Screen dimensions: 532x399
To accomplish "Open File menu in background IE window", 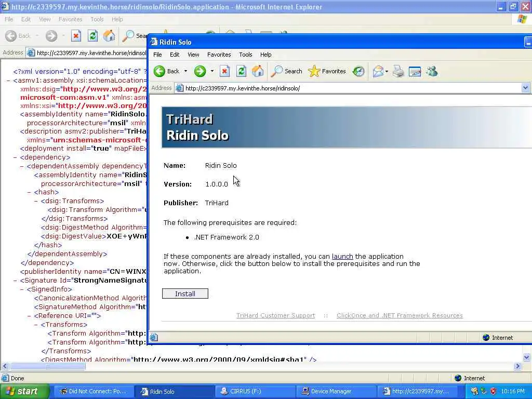I will (x=9, y=19).
